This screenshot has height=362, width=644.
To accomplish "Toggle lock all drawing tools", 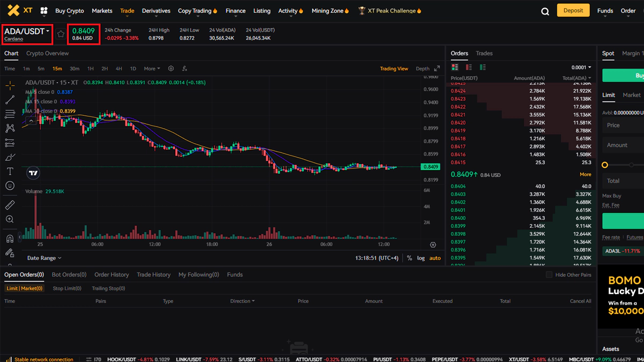I will [x=10, y=253].
